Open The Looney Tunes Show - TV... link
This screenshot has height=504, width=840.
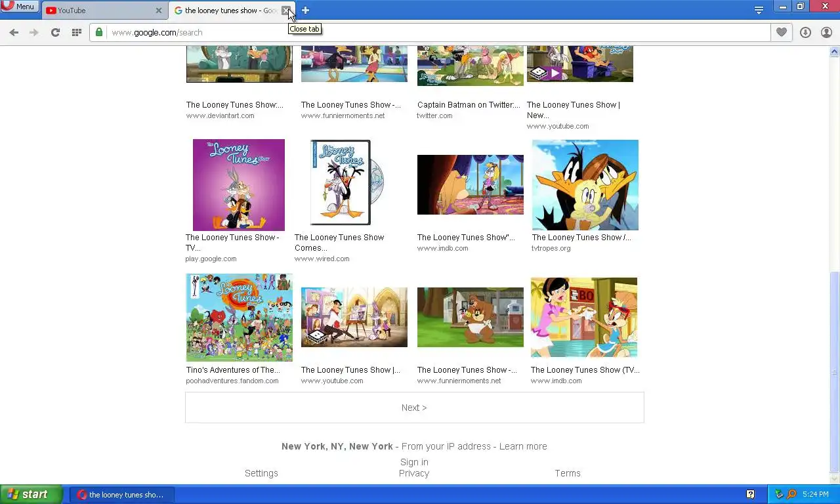click(x=232, y=242)
